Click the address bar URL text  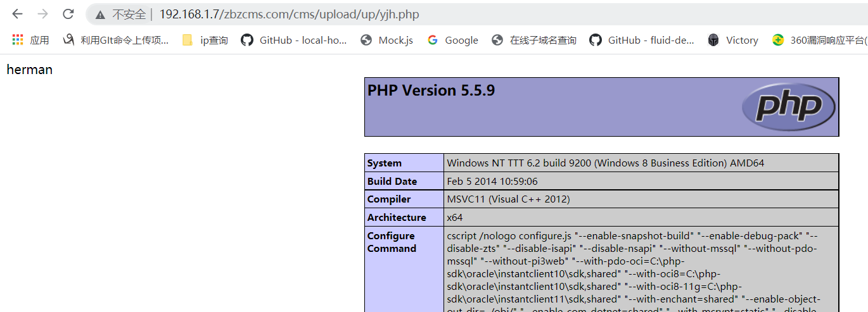point(289,15)
